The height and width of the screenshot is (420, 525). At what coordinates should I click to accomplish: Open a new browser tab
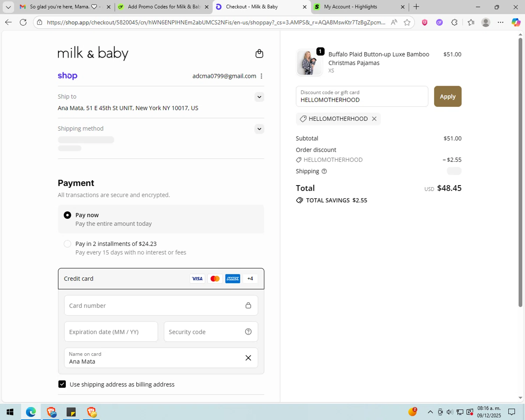(416, 7)
